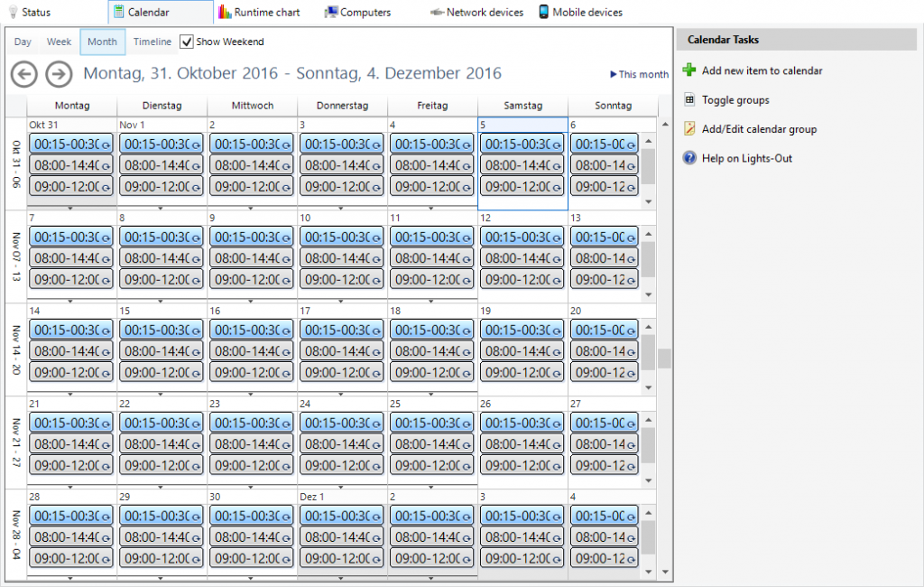Screen dimensions: 924x587
Task: Click the Computers tab monitor icon
Action: tap(330, 12)
